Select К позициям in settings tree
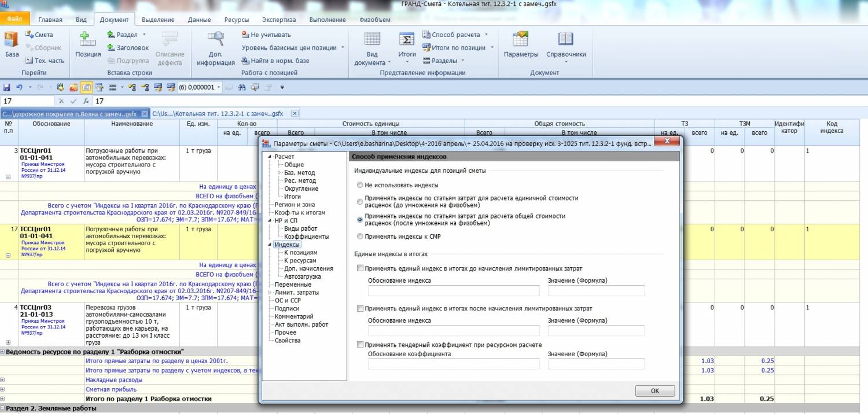Screen dimensions: 868x414 (x=300, y=253)
